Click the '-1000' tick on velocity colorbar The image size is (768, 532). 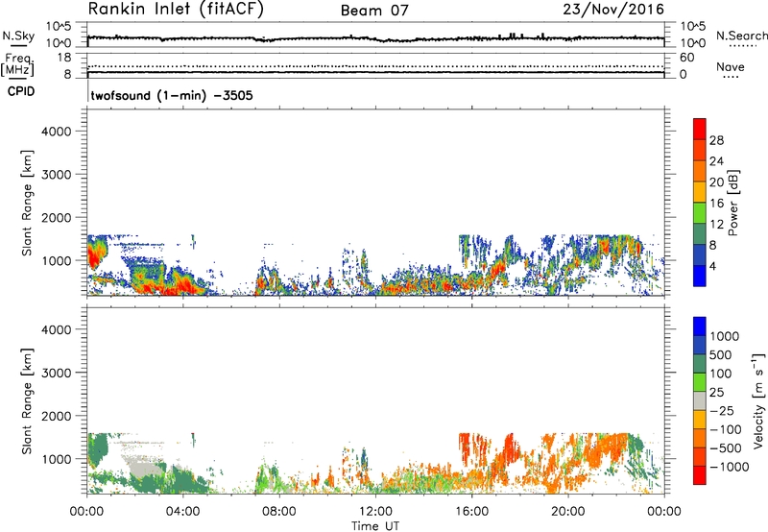click(730, 467)
